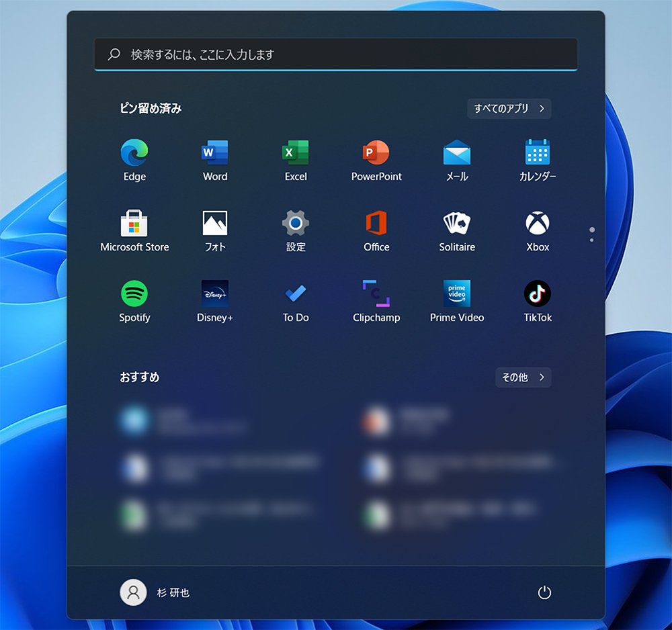Open Spotify

[134, 302]
